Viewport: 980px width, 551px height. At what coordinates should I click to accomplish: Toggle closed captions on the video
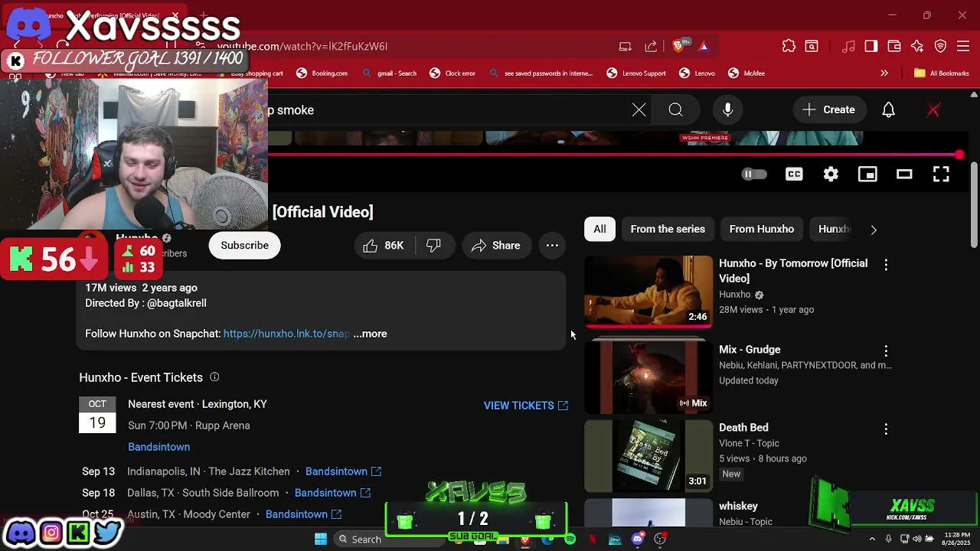click(x=794, y=174)
